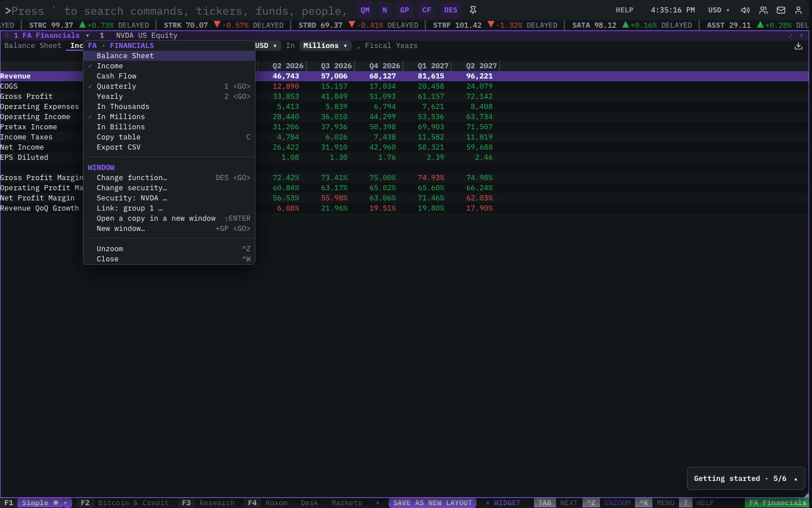Viewport: 812px width, 508px height.
Task: Click the QM shortcut button
Action: [365, 10]
